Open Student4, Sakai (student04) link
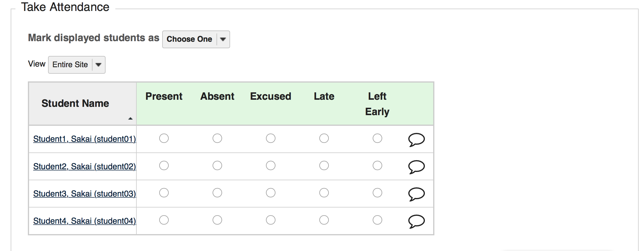 (x=85, y=221)
